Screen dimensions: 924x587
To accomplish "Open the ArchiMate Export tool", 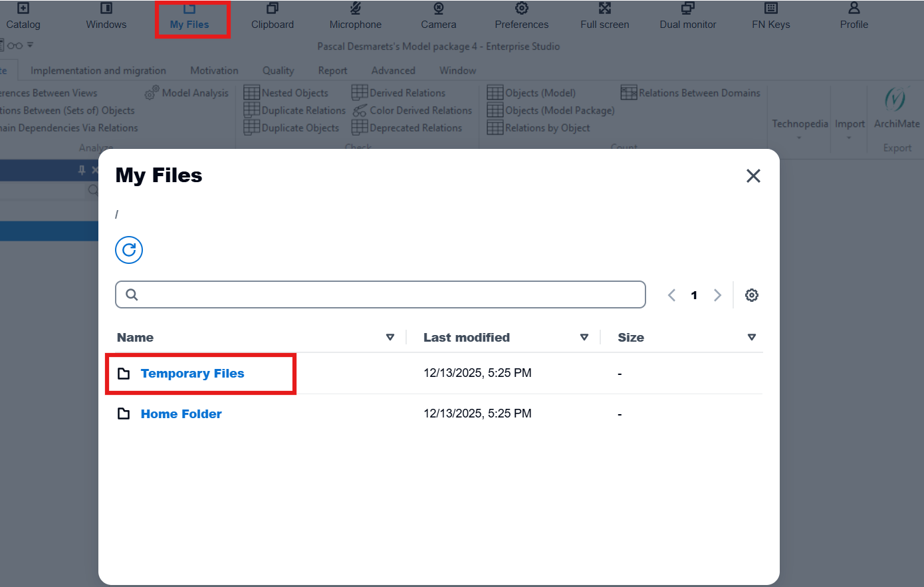I will 896,110.
